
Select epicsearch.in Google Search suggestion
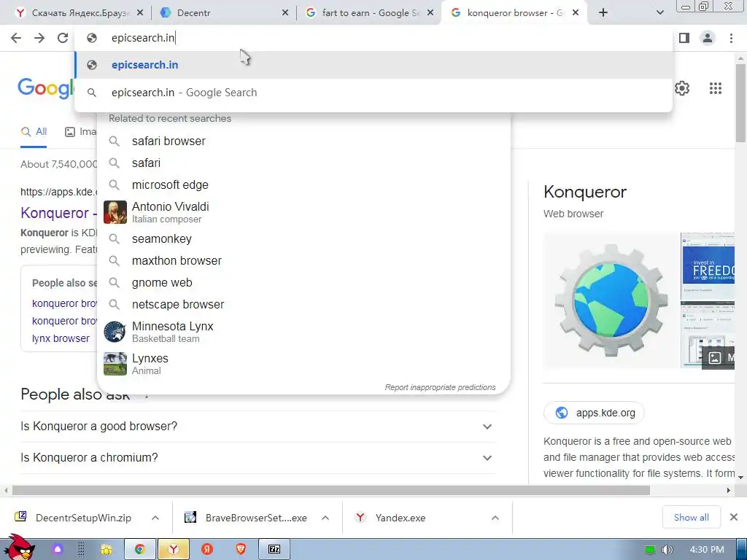point(373,93)
